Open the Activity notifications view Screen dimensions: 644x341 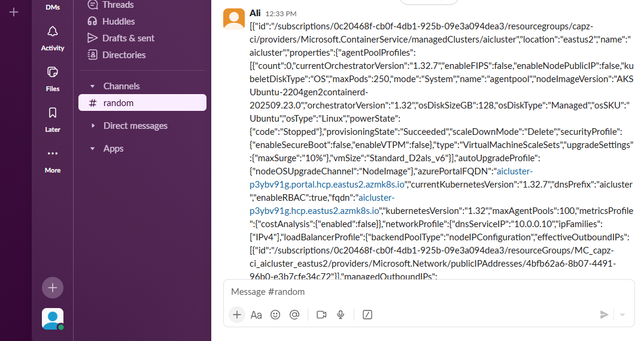click(x=53, y=37)
